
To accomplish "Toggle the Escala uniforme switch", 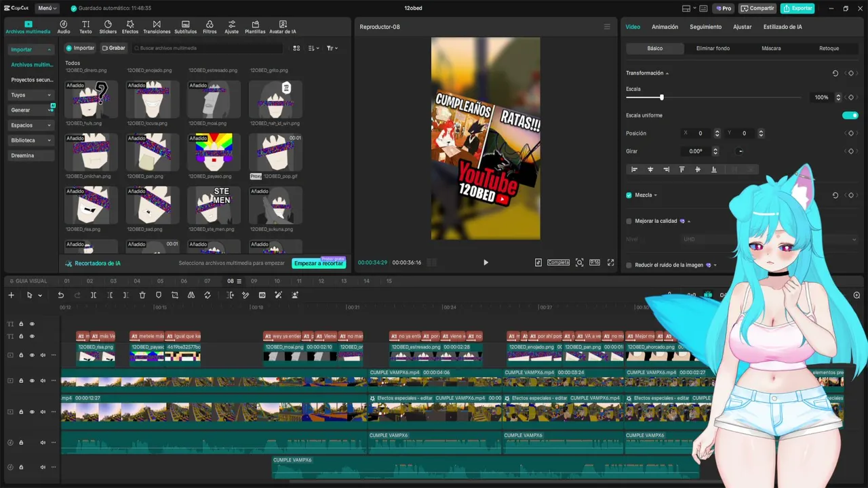I will (850, 115).
